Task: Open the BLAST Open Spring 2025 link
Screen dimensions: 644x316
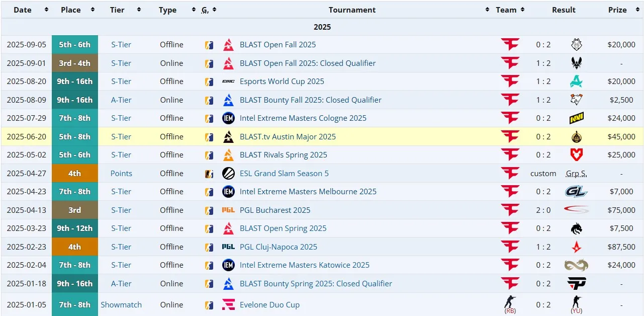Action: [283, 228]
